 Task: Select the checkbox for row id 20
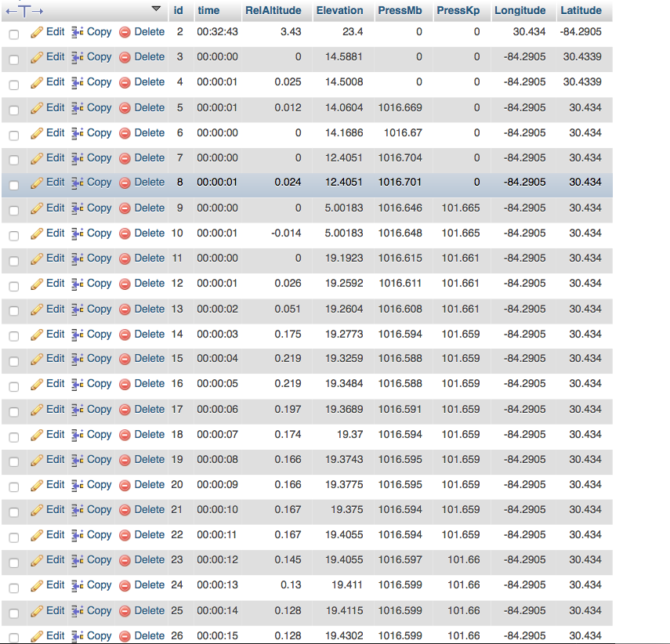point(14,487)
